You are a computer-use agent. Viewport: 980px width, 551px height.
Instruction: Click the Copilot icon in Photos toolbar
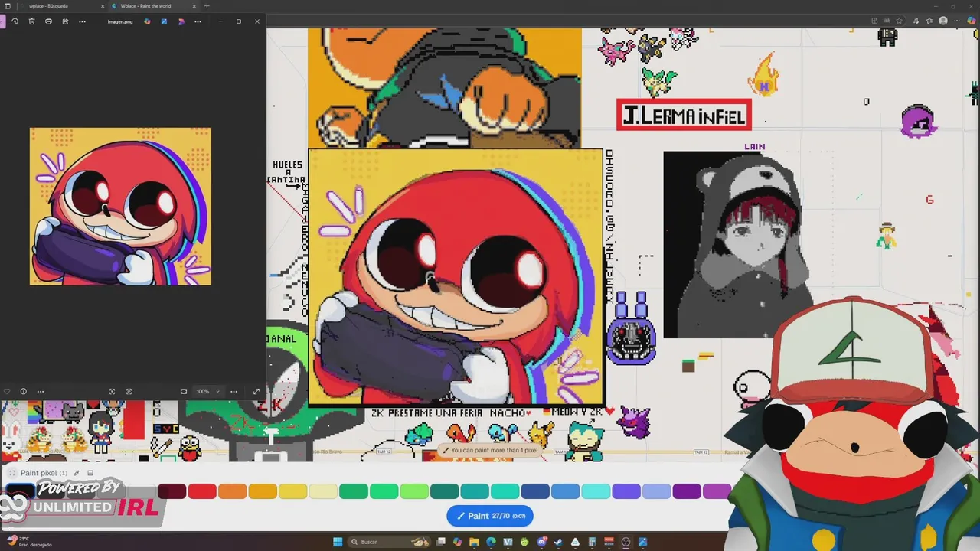coord(147,21)
